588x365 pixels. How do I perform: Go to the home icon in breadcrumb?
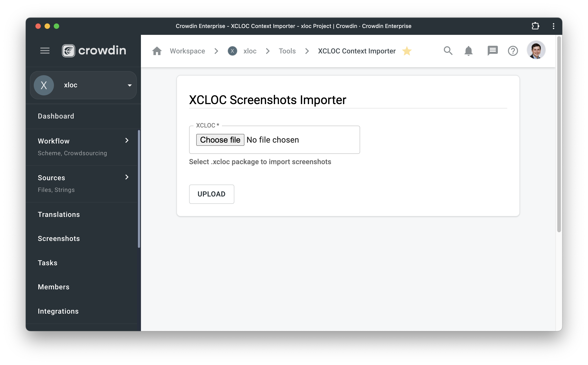pyautogui.click(x=157, y=51)
